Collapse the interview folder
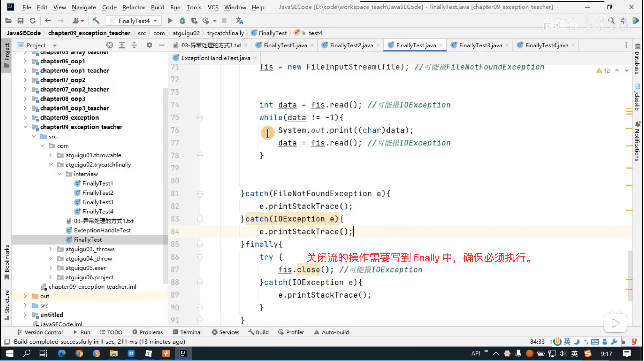644x361 pixels. click(x=59, y=174)
